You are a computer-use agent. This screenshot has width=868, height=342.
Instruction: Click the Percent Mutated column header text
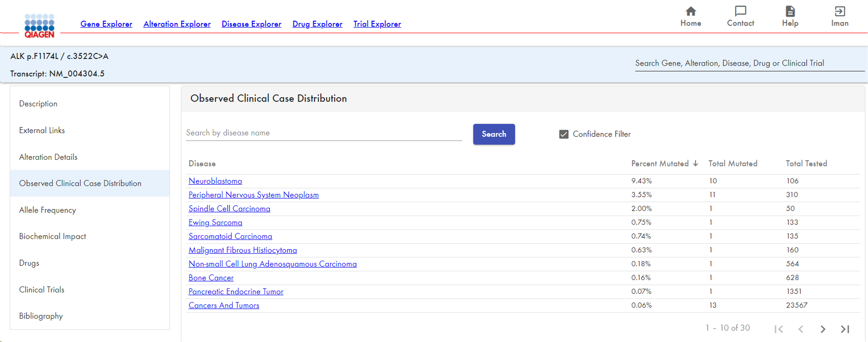pyautogui.click(x=660, y=163)
